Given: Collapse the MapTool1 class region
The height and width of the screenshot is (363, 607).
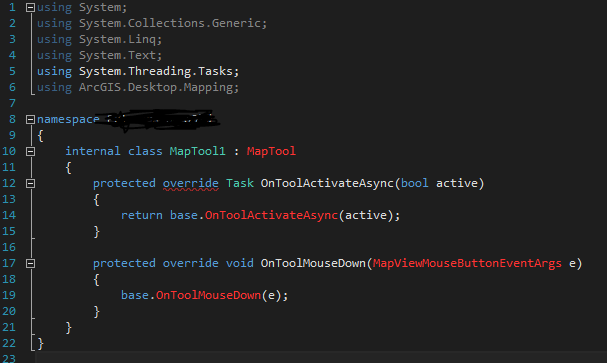Looking at the screenshot, I should (x=30, y=151).
